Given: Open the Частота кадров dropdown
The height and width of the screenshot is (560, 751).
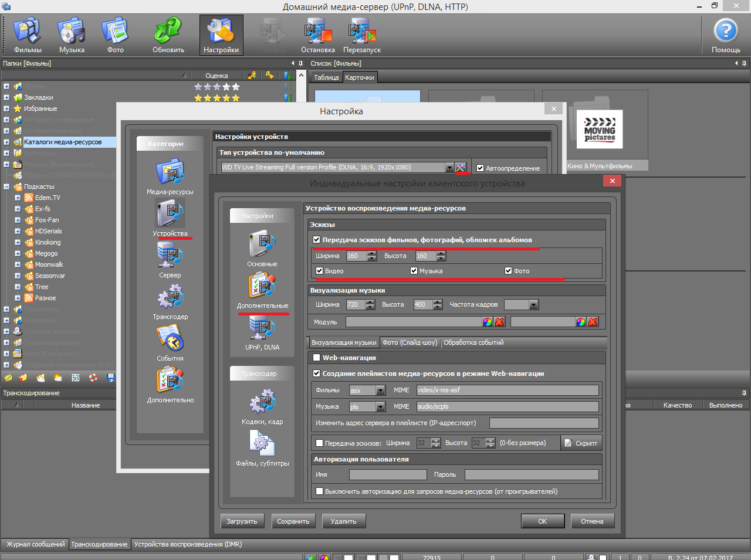Looking at the screenshot, I should 533,305.
